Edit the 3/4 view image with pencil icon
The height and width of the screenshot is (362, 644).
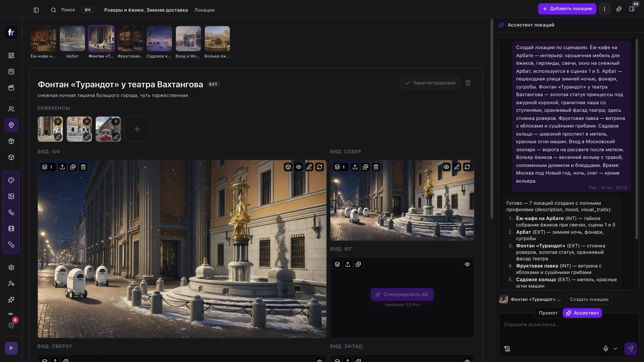[x=309, y=167]
